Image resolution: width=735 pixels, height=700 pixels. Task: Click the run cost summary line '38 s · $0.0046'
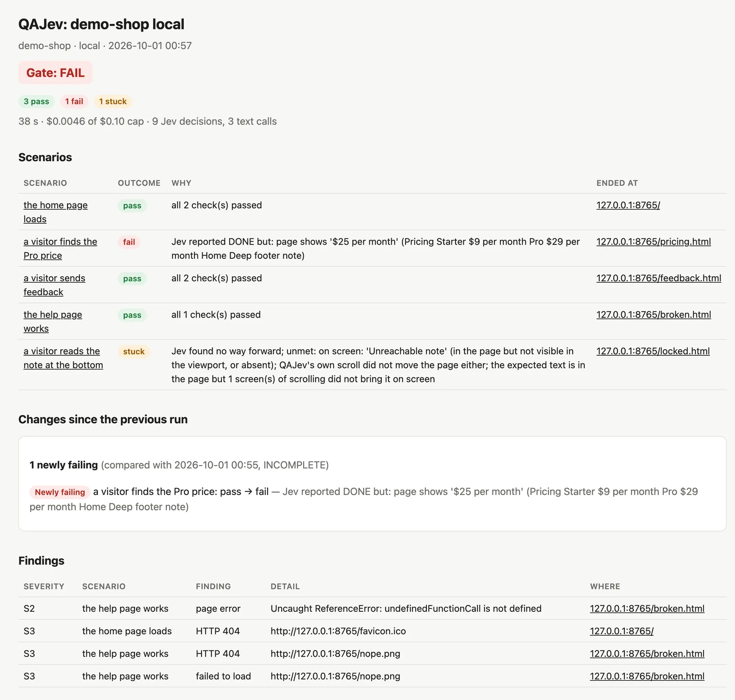click(x=147, y=121)
